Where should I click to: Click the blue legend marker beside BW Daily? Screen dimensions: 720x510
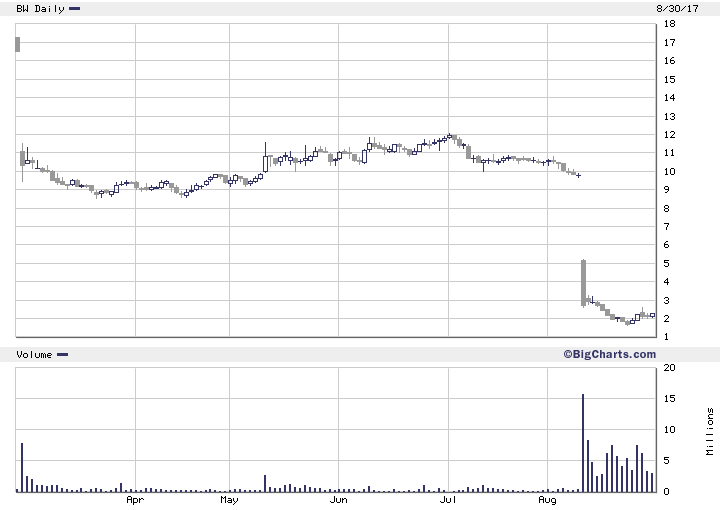pos(74,8)
